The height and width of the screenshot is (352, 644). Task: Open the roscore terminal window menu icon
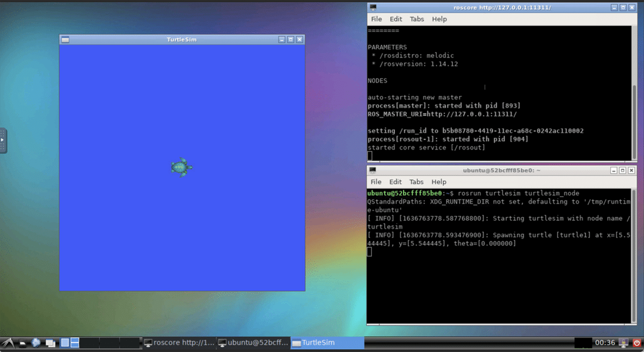click(373, 8)
